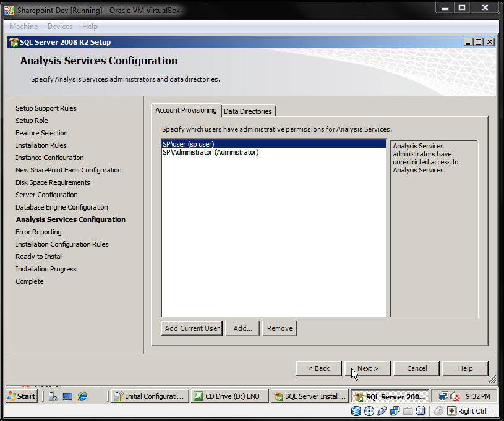
Task: Click the Complete step
Action: 30,281
